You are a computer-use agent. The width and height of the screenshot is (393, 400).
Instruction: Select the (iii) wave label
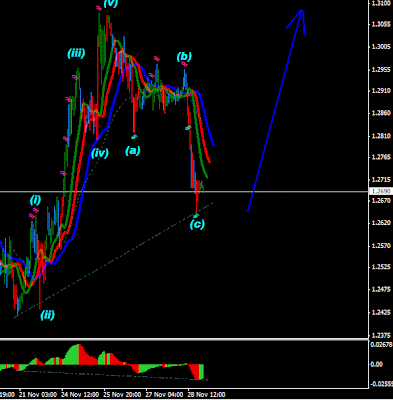point(76,53)
